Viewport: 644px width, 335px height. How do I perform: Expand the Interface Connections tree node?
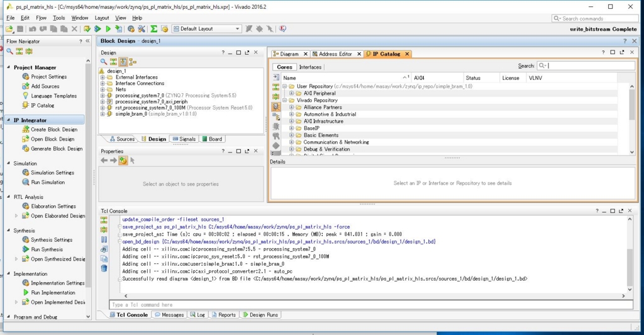[x=103, y=84]
